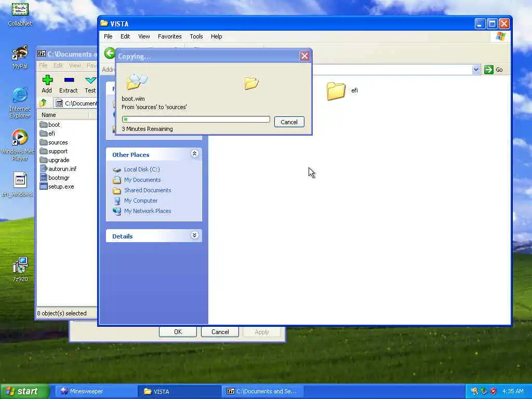Open My Network Places link
532x399 pixels.
click(142, 211)
